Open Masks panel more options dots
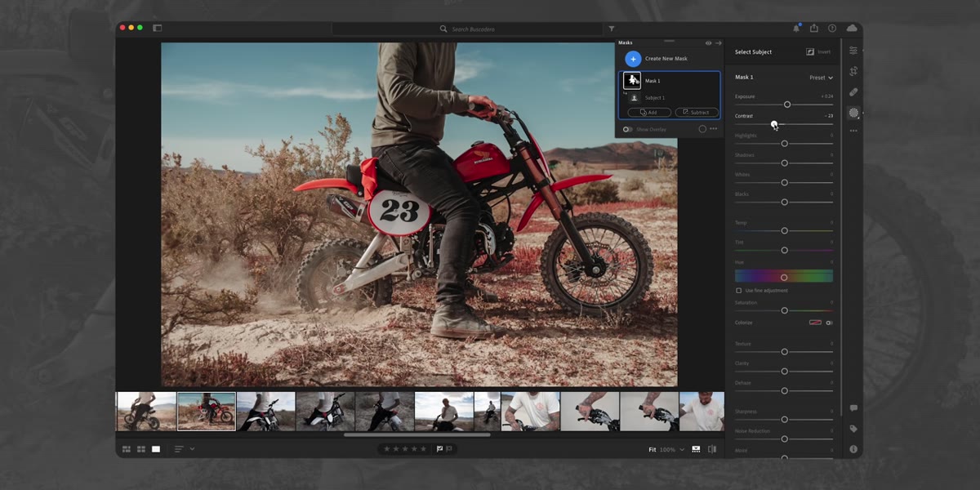This screenshot has height=490, width=980. coord(713,129)
